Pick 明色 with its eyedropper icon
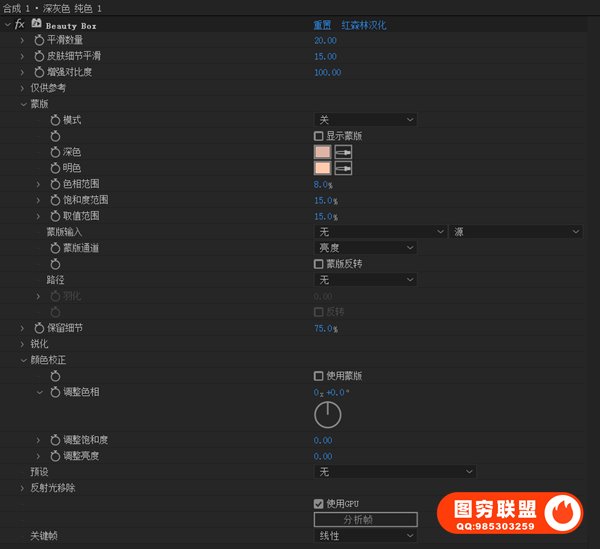The width and height of the screenshot is (600, 549). pyautogui.click(x=343, y=168)
